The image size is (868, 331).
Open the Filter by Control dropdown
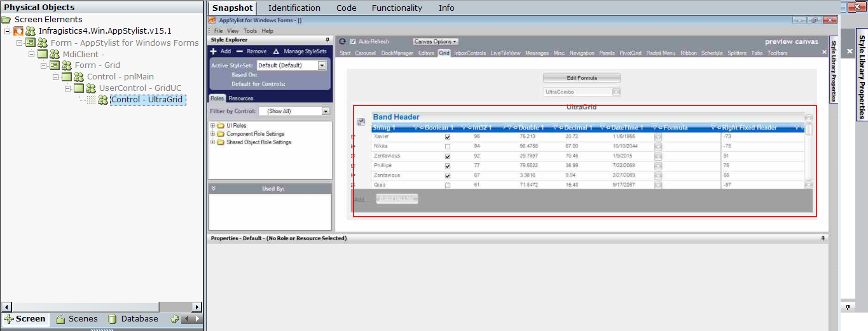(x=326, y=111)
